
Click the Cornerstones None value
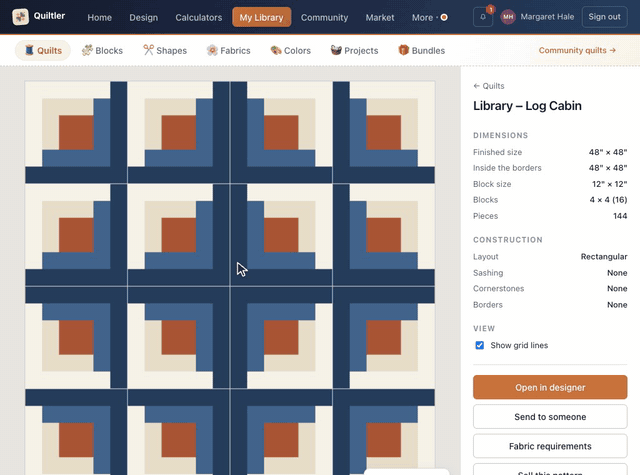[x=617, y=289]
